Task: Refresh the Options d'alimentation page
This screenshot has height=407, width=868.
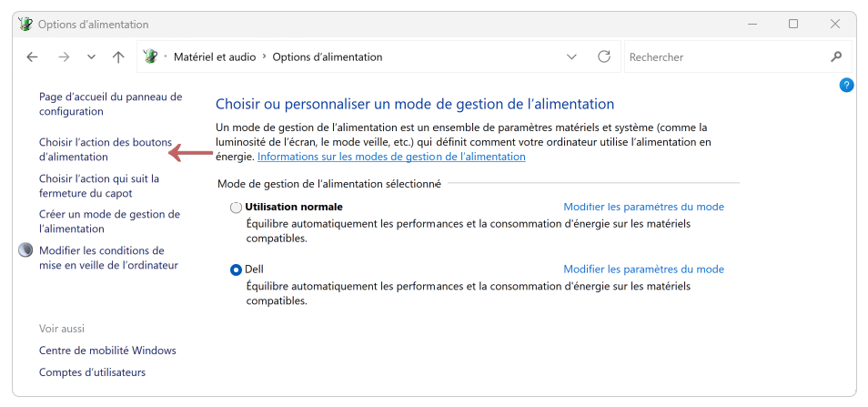Action: pyautogui.click(x=604, y=56)
